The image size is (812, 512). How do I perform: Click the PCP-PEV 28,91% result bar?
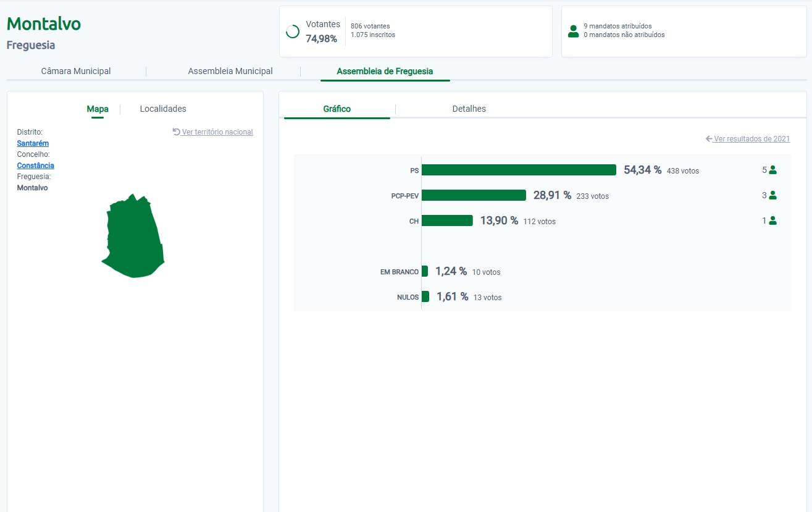(474, 195)
